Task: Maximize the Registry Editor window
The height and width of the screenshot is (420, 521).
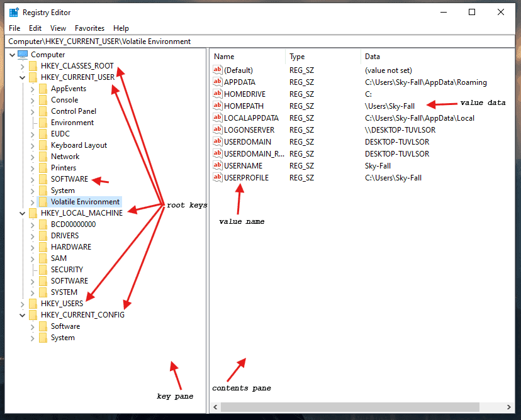Action: [x=472, y=13]
